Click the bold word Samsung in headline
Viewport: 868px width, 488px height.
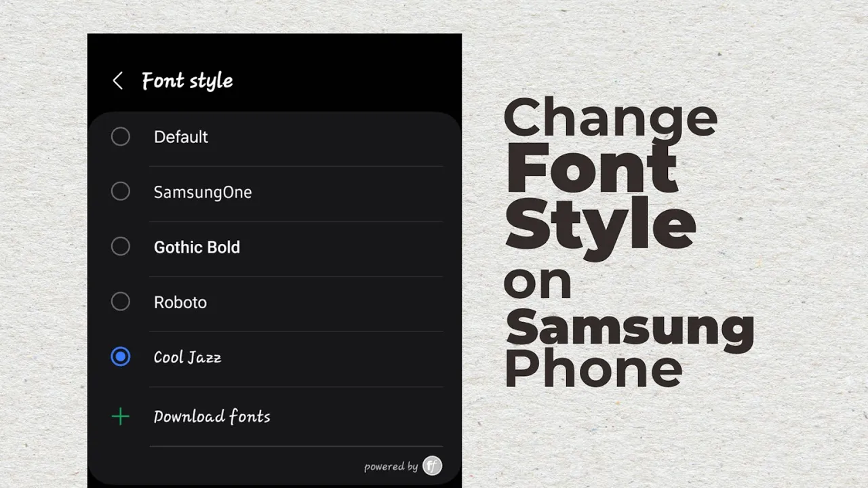pos(630,327)
